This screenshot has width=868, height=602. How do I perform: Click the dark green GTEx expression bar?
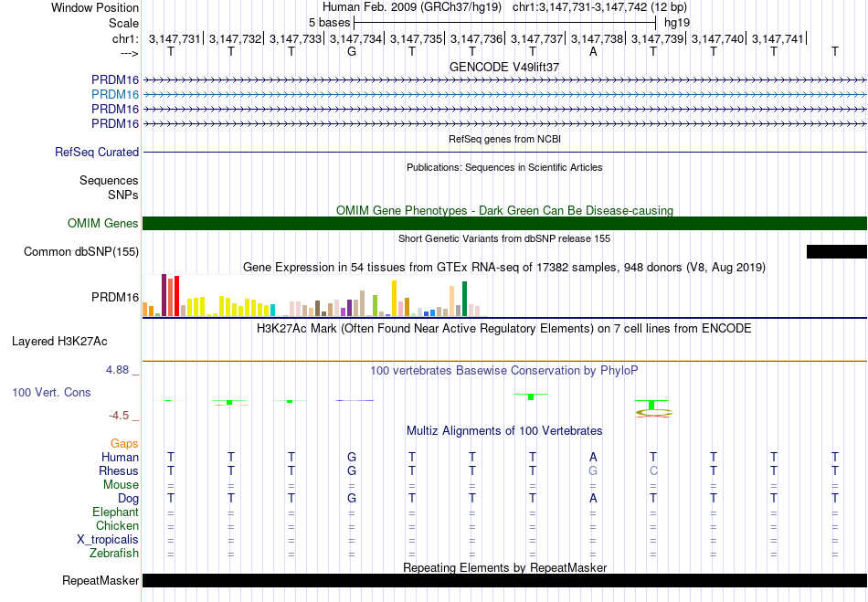pos(464,299)
